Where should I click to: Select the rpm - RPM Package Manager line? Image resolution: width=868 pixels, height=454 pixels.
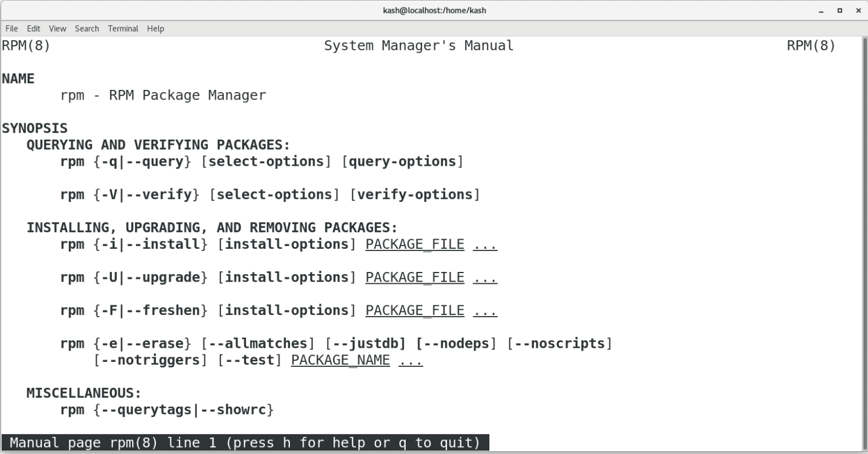[163, 95]
